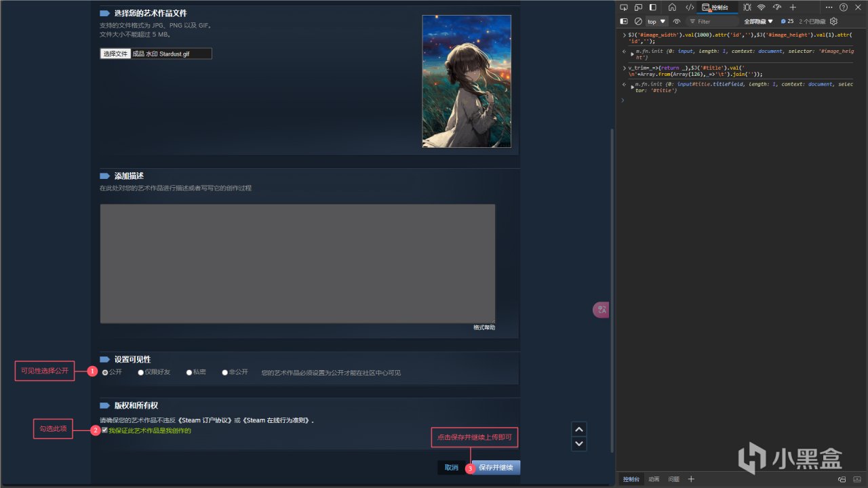Click the drawer dock toggle icon

[842, 479]
